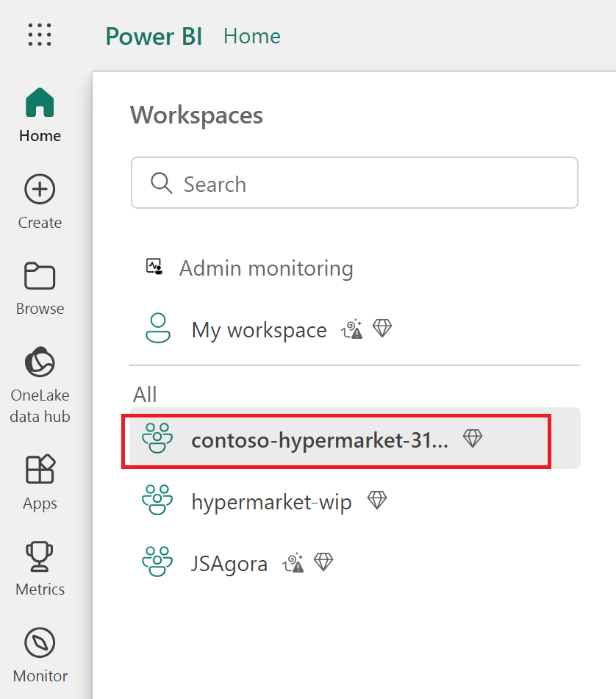This screenshot has width=616, height=699.
Task: Open My workspace
Action: tap(355, 329)
